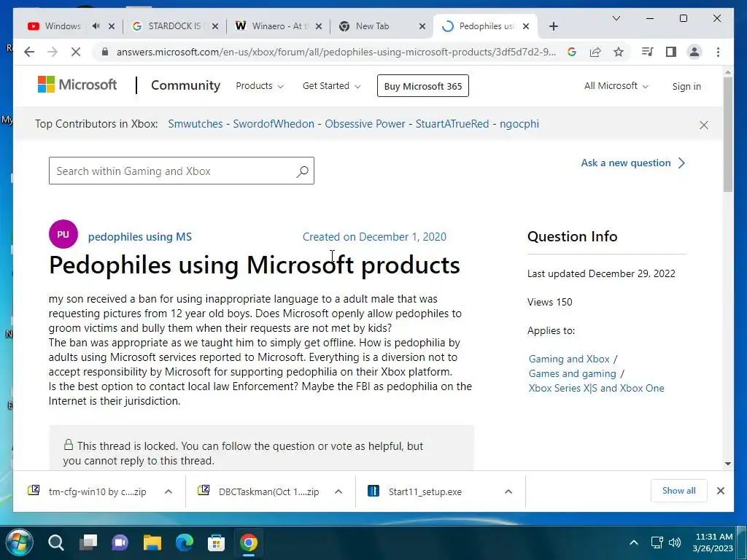Show hidden system tray icons
The width and height of the screenshot is (747, 560).
pyautogui.click(x=634, y=542)
